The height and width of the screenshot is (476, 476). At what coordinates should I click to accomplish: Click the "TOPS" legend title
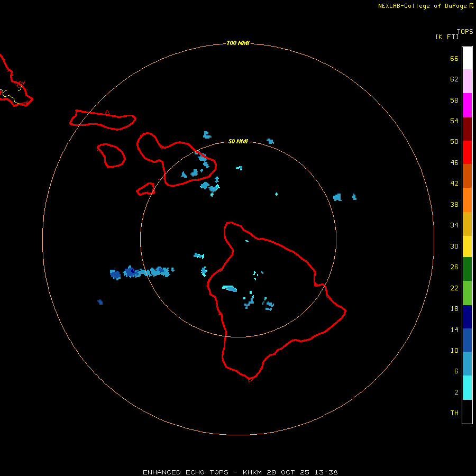[x=465, y=31]
